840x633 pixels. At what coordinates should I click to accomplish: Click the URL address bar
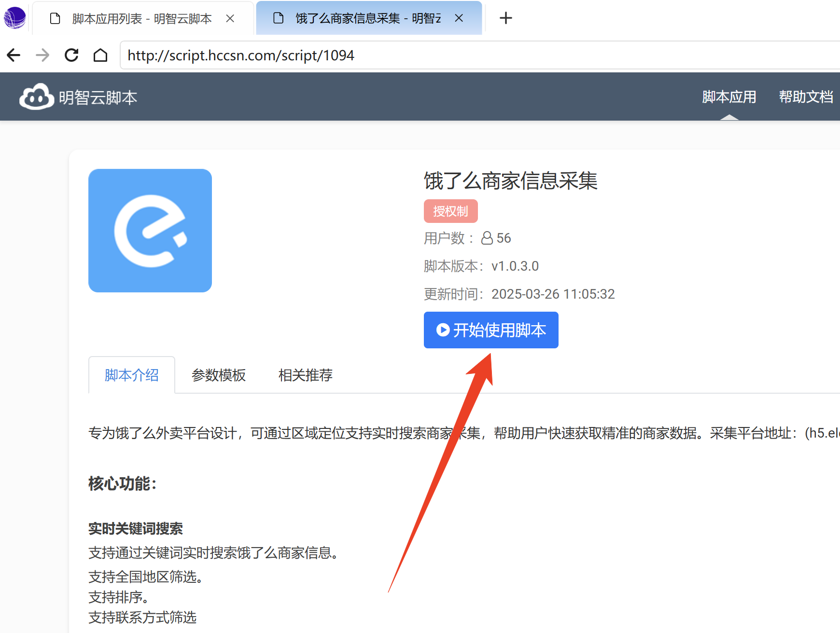tap(434, 55)
